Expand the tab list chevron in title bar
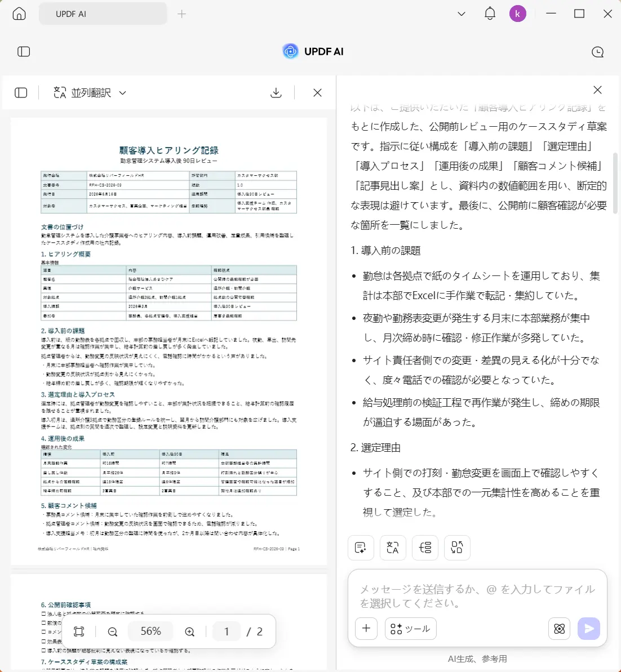The width and height of the screenshot is (621, 672). (x=462, y=14)
